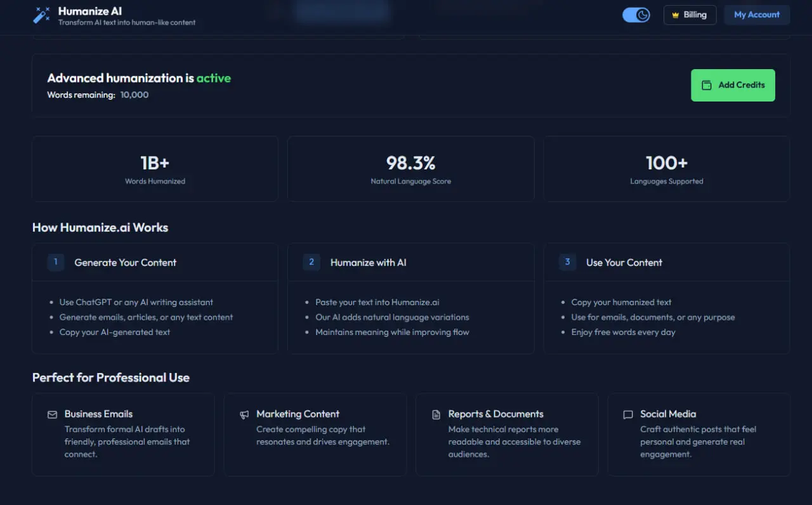Open the Billing page
The height and width of the screenshot is (505, 812).
pyautogui.click(x=690, y=15)
